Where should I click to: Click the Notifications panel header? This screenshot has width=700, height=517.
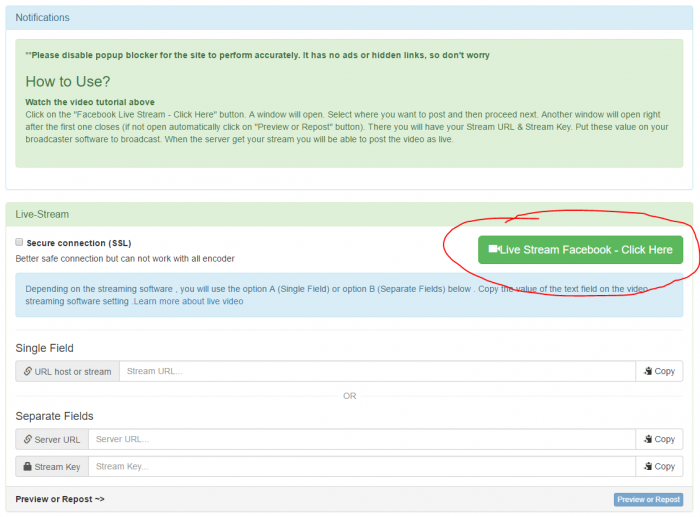349,17
